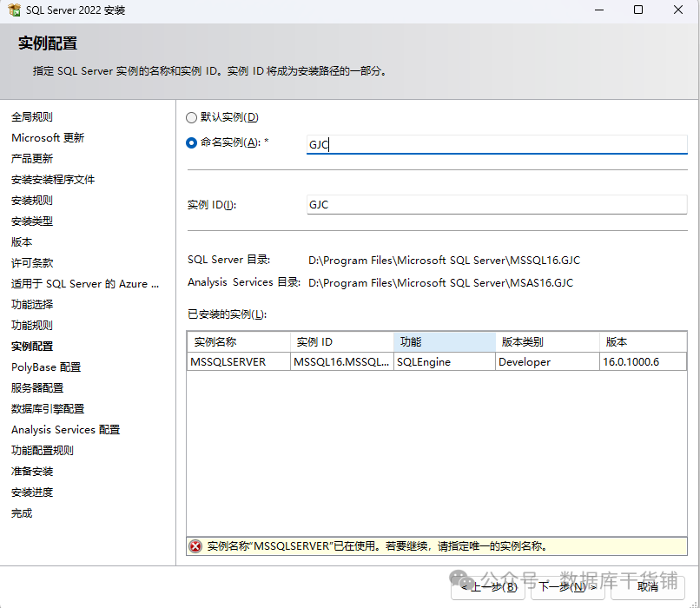The image size is (700, 608).
Task: Go to 上一步(B) previous step
Action: click(x=488, y=587)
